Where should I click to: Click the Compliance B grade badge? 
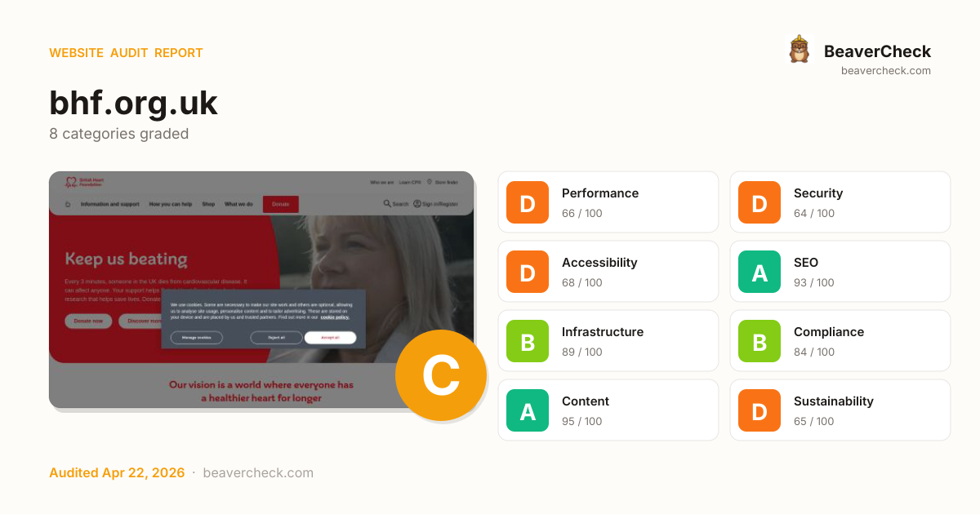759,341
